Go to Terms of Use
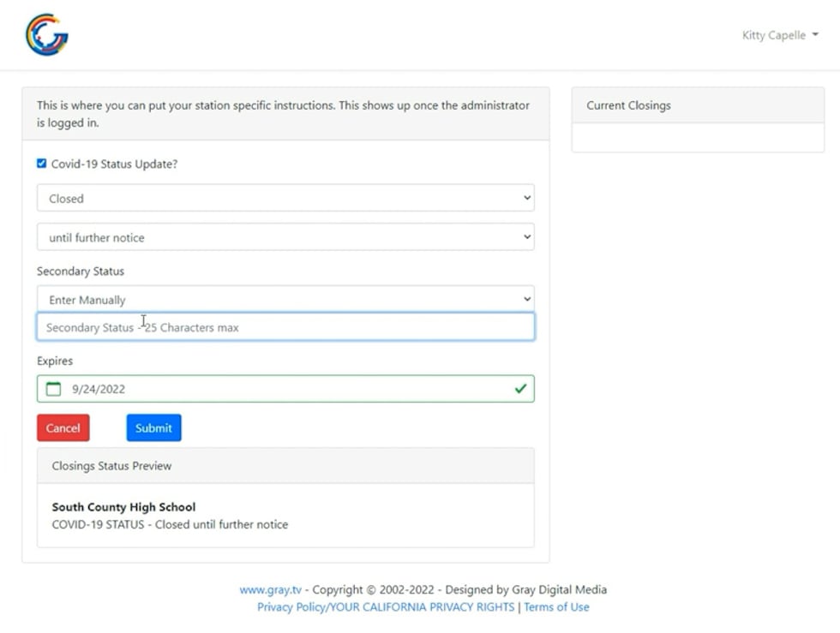Screen dimensions: 840x633 [x=556, y=607]
